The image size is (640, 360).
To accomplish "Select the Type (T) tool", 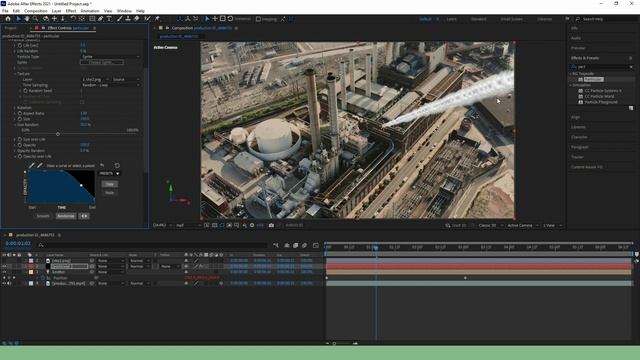I will coord(109,19).
